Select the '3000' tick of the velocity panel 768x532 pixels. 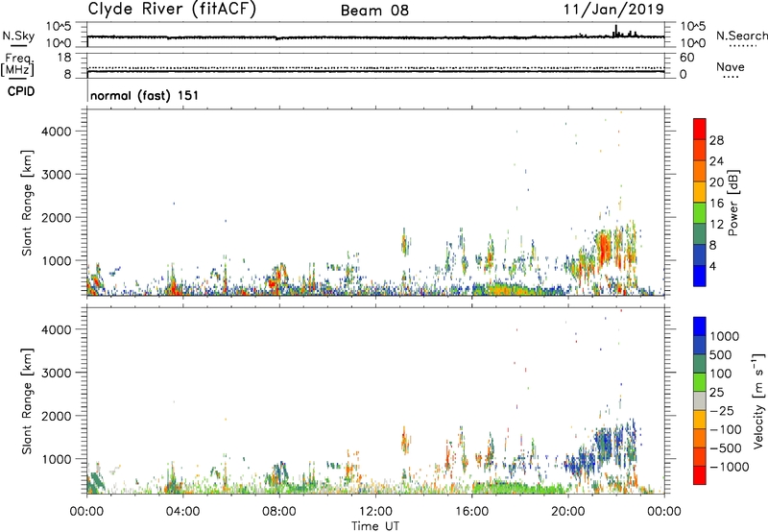(56, 373)
